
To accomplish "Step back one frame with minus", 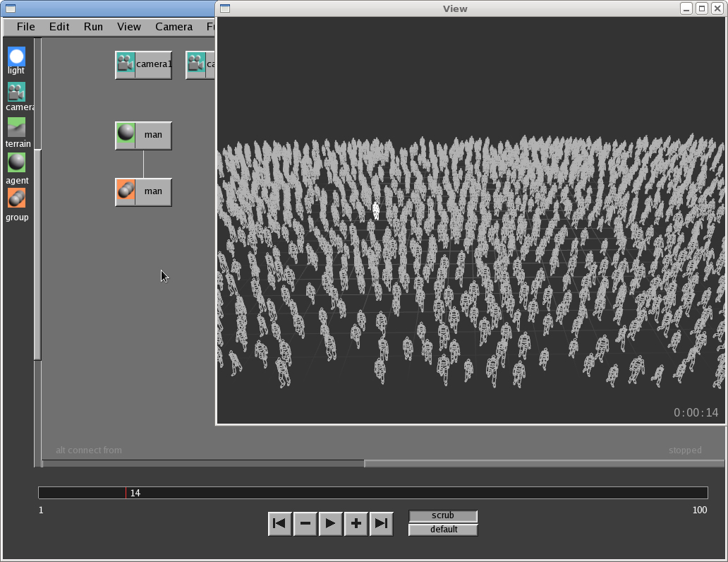I will click(305, 523).
